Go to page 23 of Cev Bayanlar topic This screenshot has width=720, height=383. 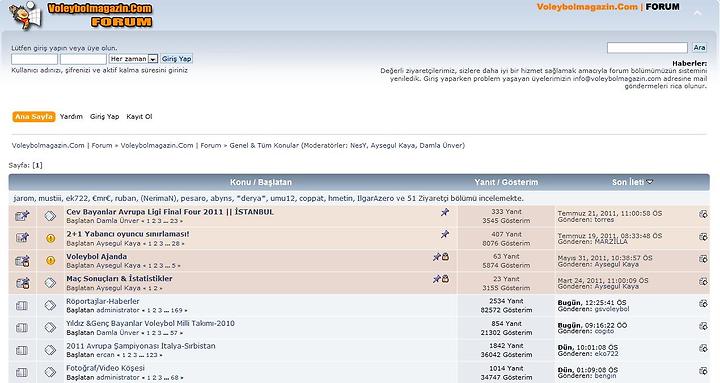click(174, 221)
